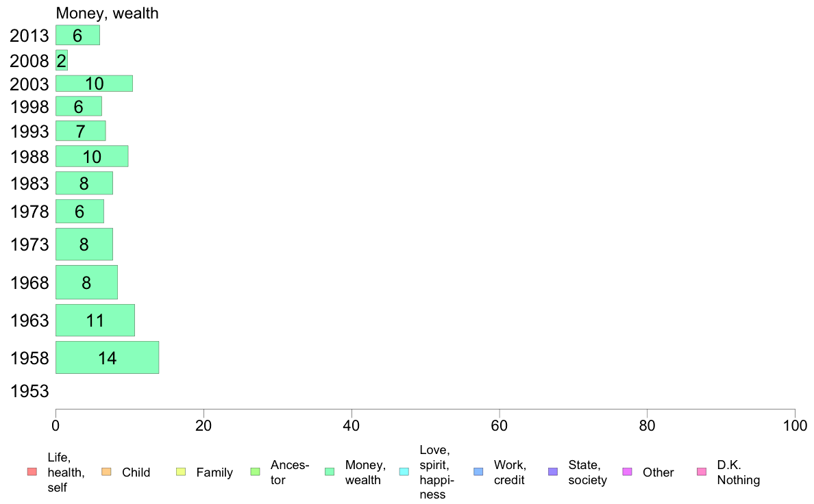Click the yellow Family legend swatch
The image size is (814, 504).
[181, 472]
